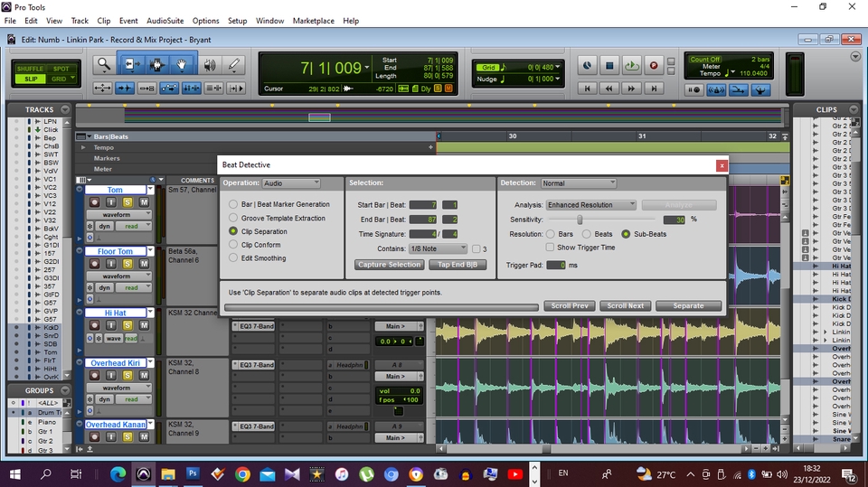Record-enable the Overhead Kiri track
Image resolution: width=868 pixels, height=487 pixels.
click(95, 375)
